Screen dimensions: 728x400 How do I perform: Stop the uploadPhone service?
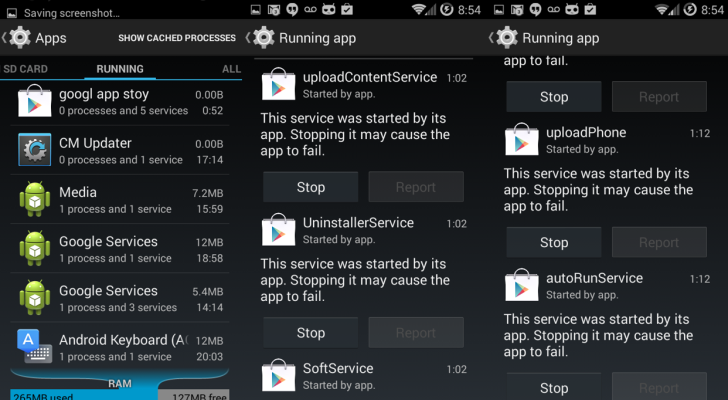coord(554,242)
